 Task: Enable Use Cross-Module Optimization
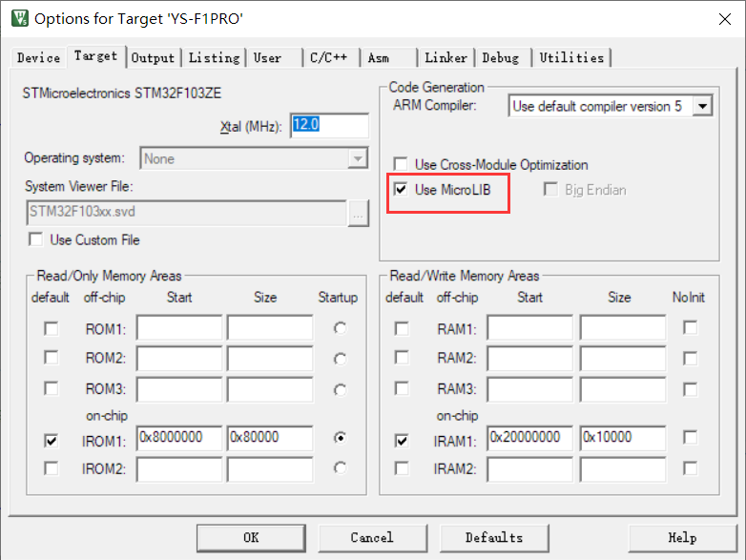[x=401, y=164]
